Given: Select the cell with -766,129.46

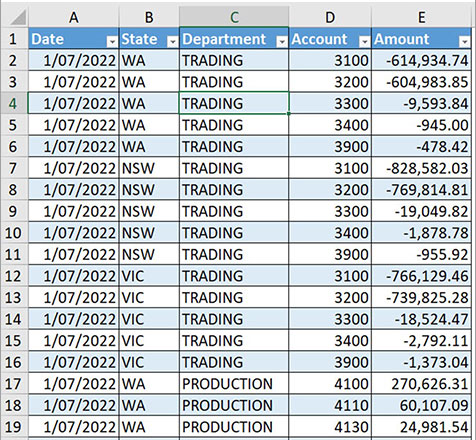Looking at the screenshot, I should (x=421, y=276).
